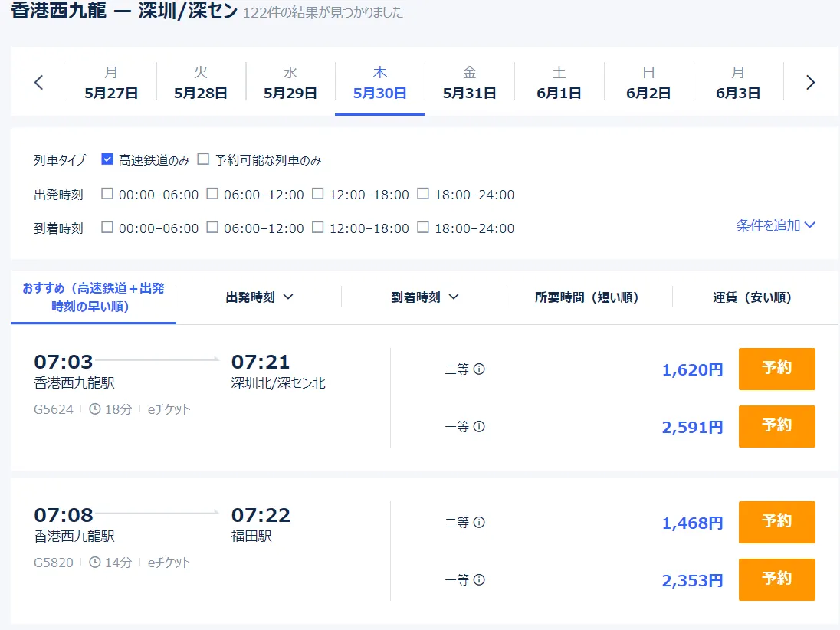
Task: Sort by 運賃（安い順） tab
Action: coord(752,297)
